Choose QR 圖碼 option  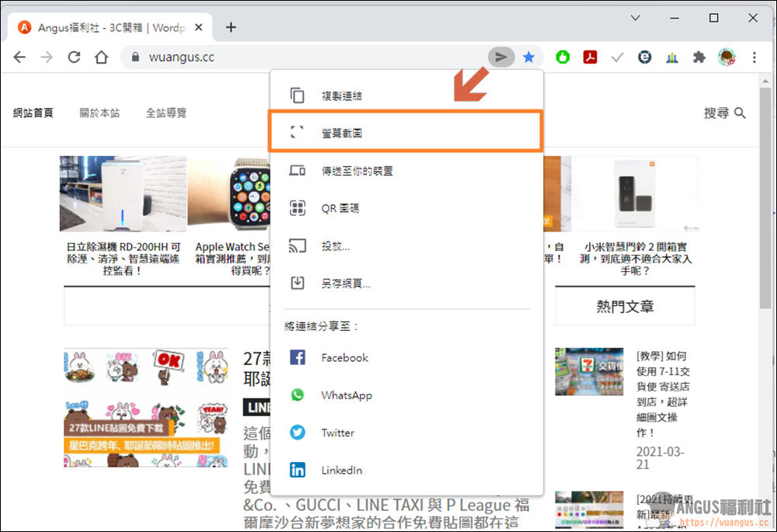click(x=406, y=208)
